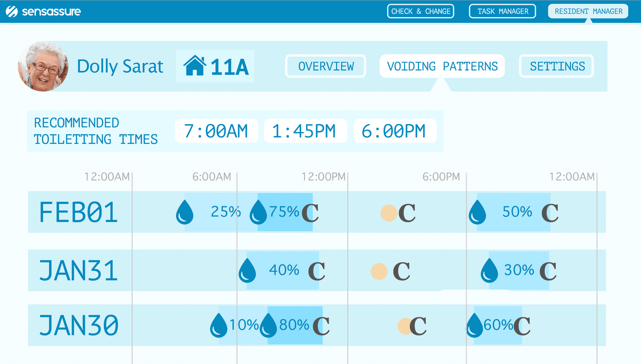Click the 80% water drop on JAN30

pyautogui.click(x=268, y=326)
